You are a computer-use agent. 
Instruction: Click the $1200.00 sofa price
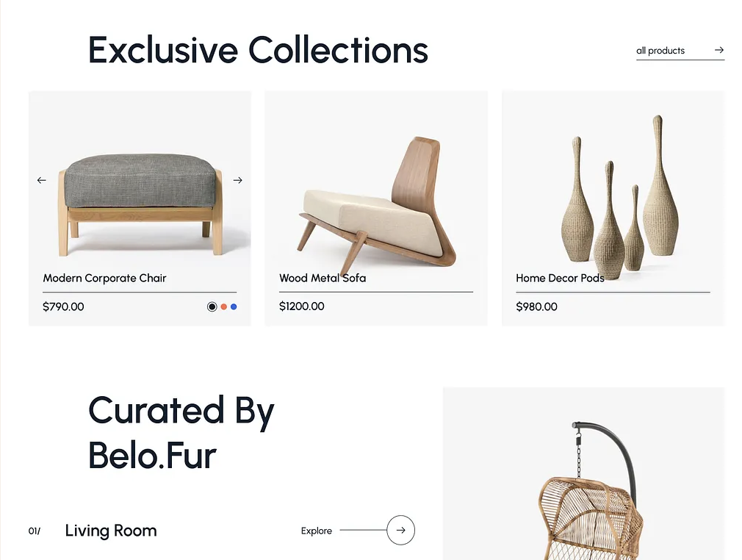click(302, 306)
